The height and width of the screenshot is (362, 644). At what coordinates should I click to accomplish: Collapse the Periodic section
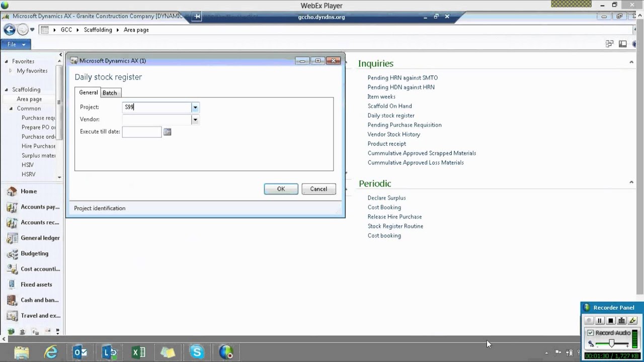point(631,182)
